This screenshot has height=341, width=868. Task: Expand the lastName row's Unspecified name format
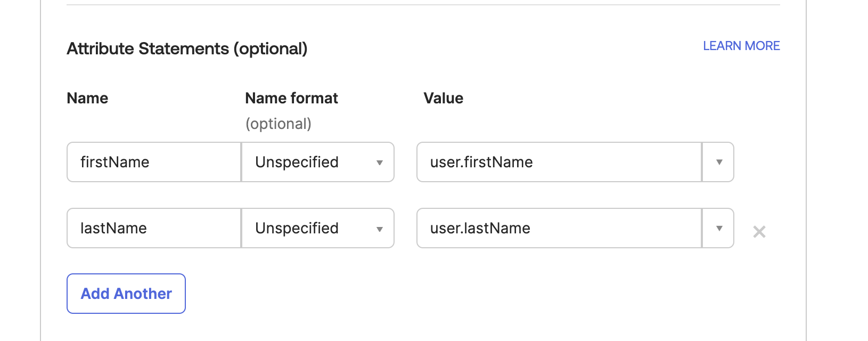(318, 228)
